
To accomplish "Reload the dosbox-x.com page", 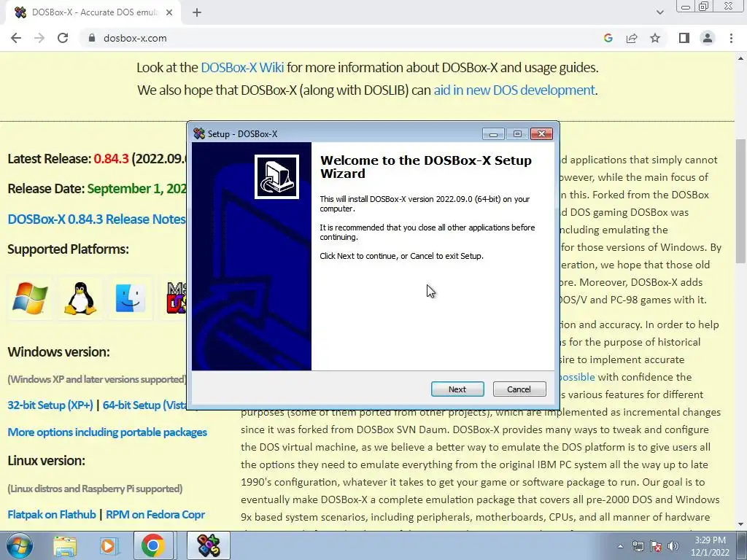I will tap(63, 38).
